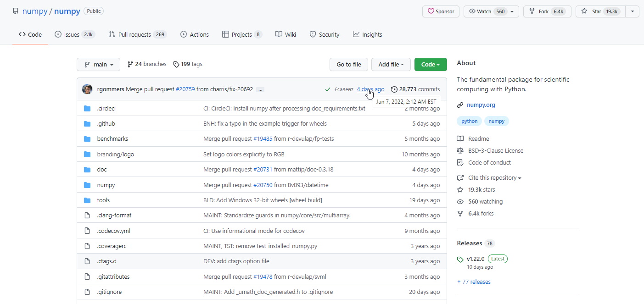Screen dimensions: 644x304
Task: Click the repository book icon beside numpy
Action: coord(15,11)
